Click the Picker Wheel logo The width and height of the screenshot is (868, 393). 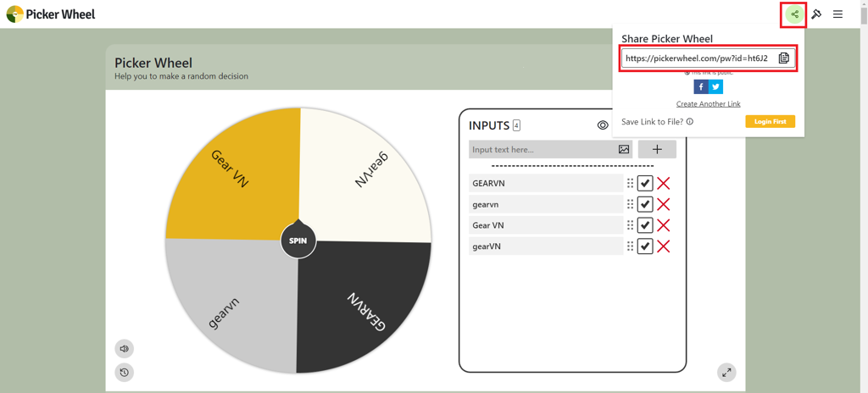pyautogui.click(x=51, y=14)
